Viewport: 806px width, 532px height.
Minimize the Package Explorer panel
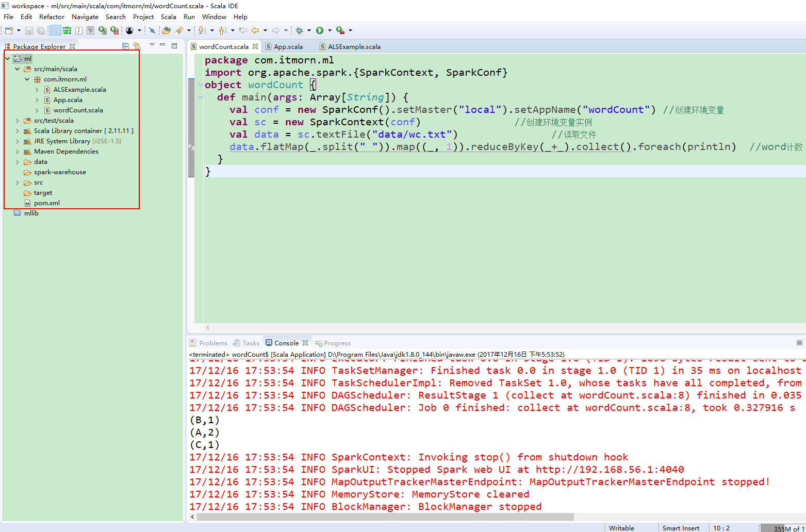pyautogui.click(x=162, y=45)
